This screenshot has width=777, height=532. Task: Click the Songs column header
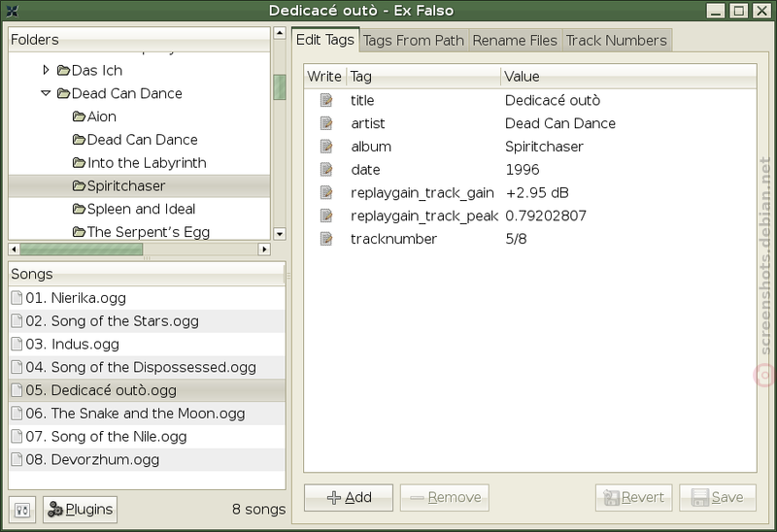click(x=147, y=274)
